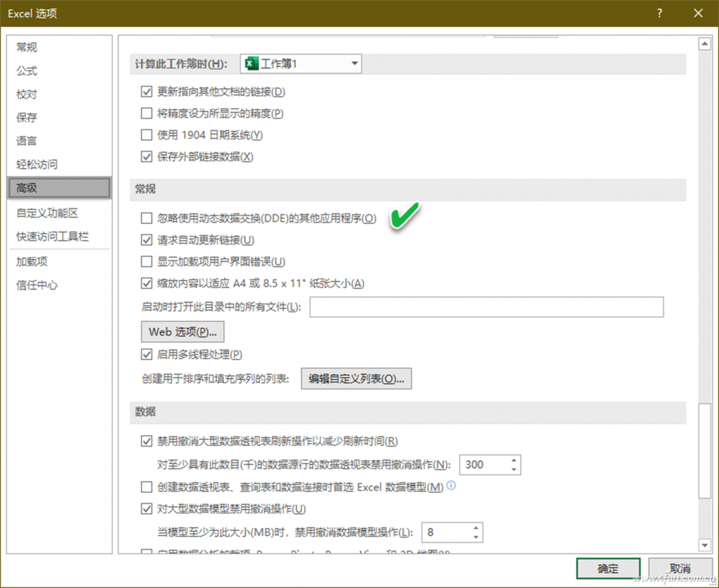
Task: Open the 计算此工作簿时 dropdown
Action: tap(355, 64)
